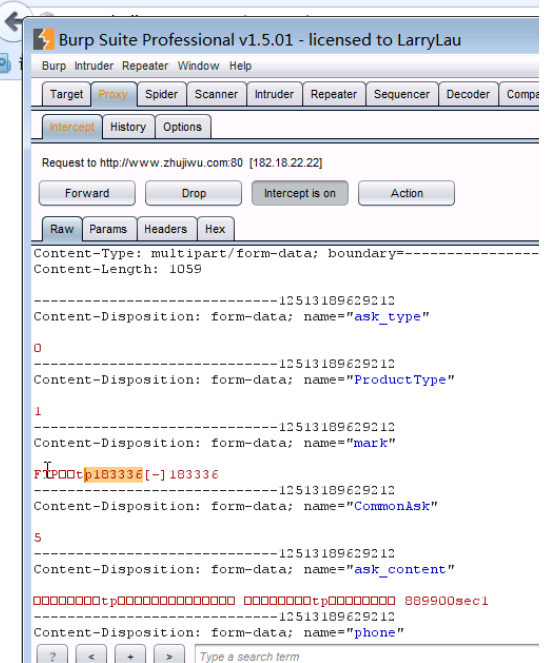
Task: Click the Content-Length: 1059 header line
Action: pyautogui.click(x=118, y=269)
